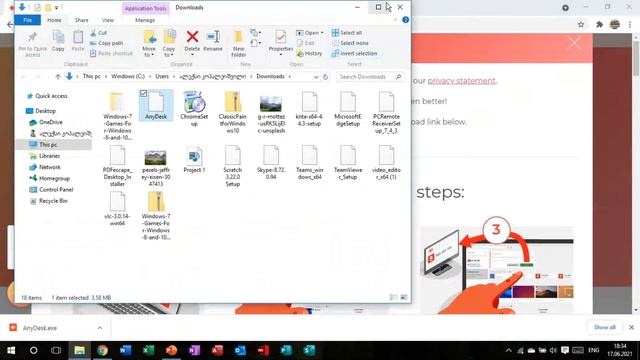Create a New folder from ribbon
Screen dimensions: 640x360
238,44
